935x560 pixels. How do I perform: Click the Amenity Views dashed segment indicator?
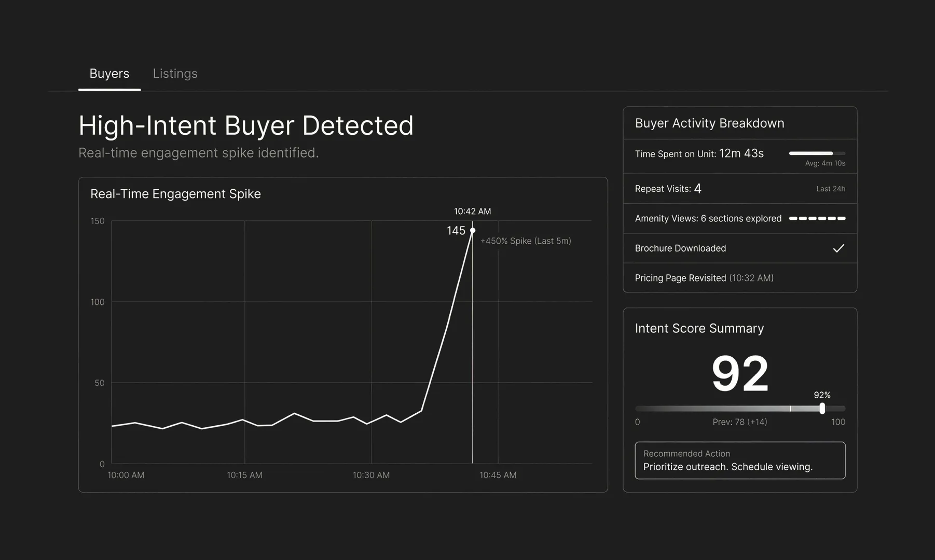pos(817,218)
